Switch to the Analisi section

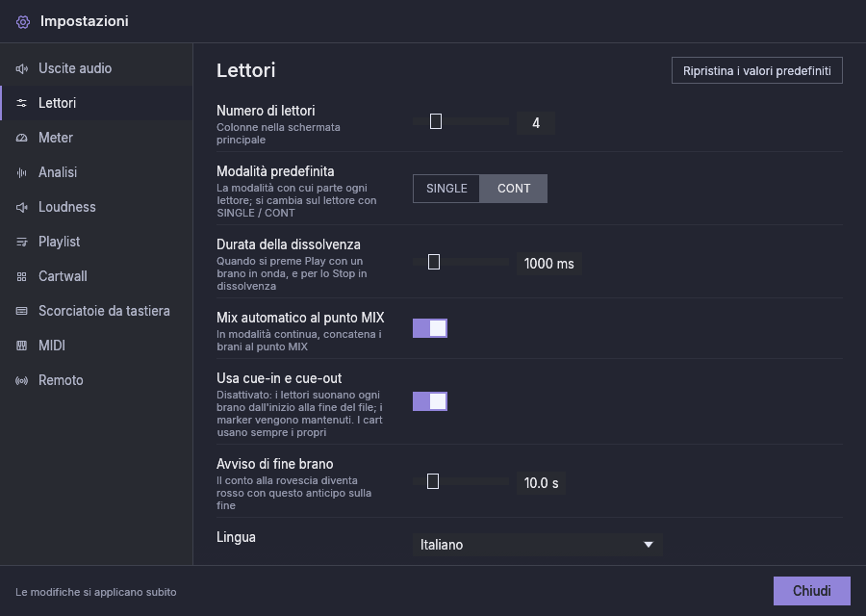96,172
